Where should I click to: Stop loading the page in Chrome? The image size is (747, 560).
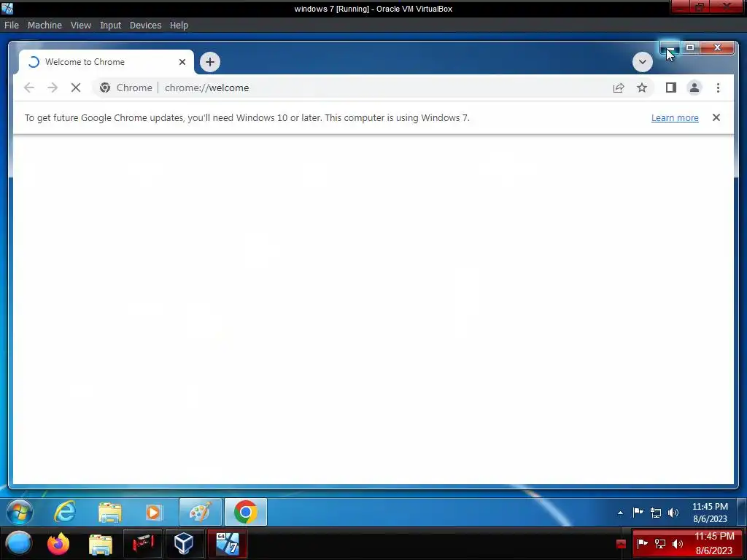pos(76,87)
